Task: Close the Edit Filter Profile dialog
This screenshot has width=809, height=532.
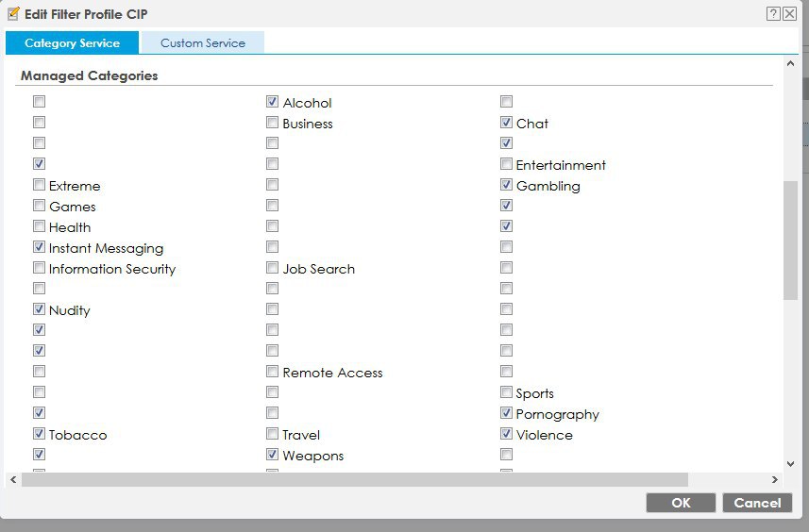Action: tap(789, 13)
